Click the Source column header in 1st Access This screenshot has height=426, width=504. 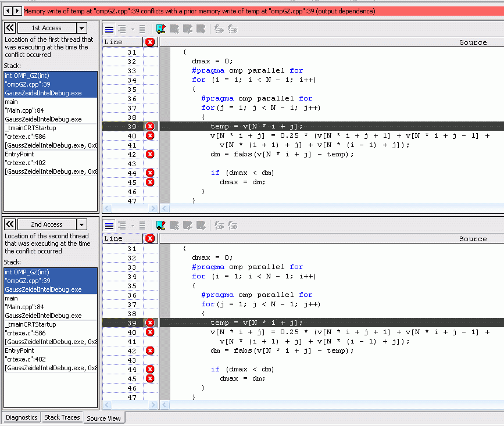coord(332,42)
